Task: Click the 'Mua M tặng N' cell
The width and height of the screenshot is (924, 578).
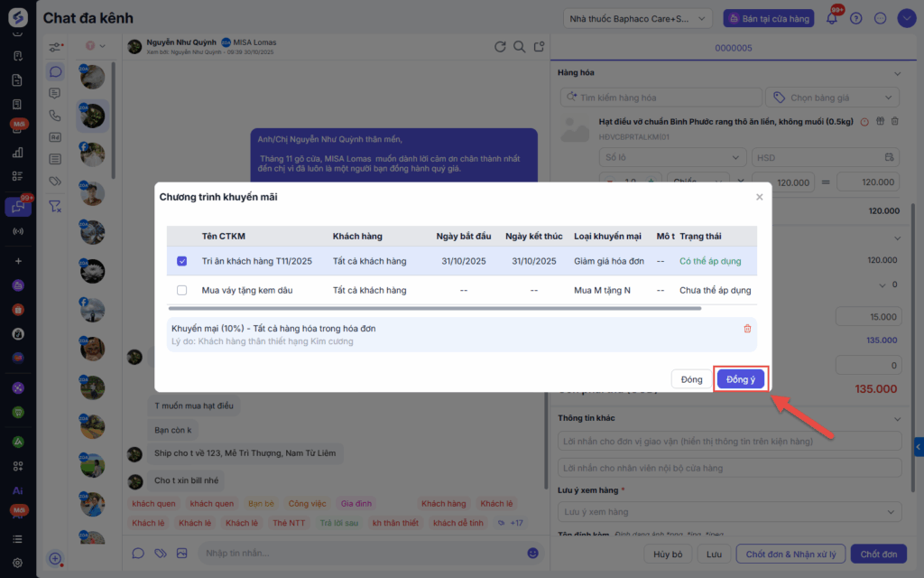Action: click(602, 290)
